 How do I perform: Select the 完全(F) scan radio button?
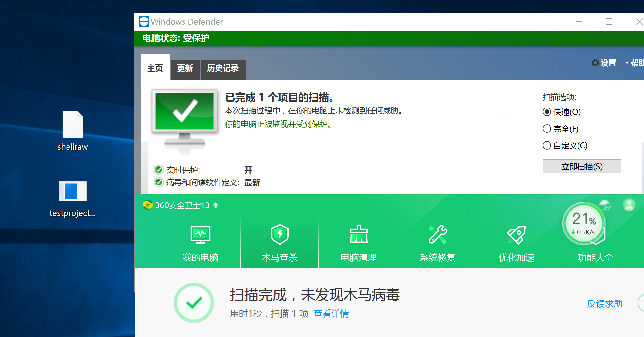pyautogui.click(x=547, y=129)
